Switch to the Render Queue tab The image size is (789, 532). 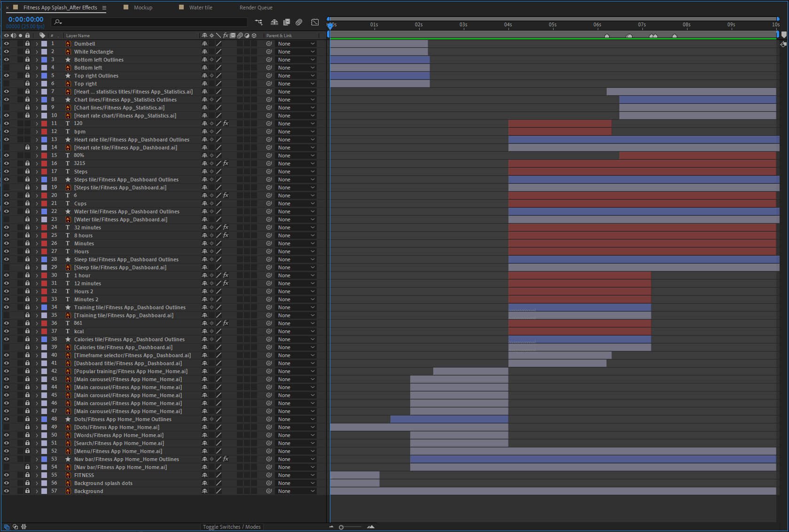(x=256, y=8)
